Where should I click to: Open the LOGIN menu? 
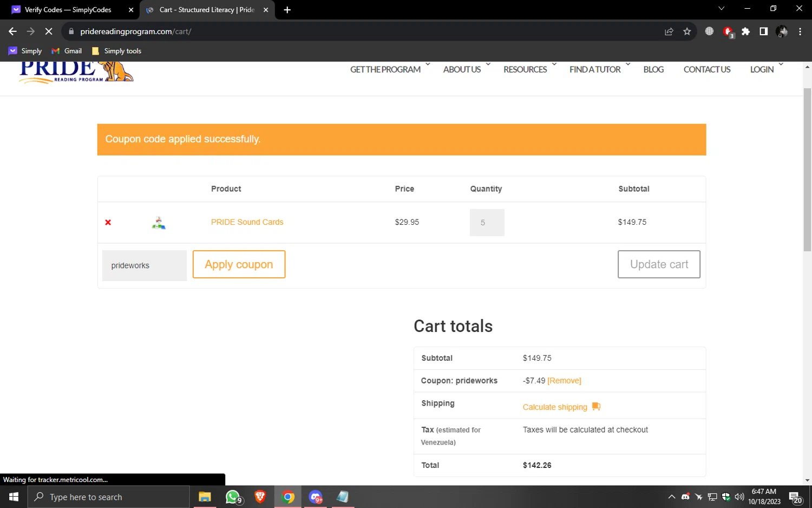(762, 69)
